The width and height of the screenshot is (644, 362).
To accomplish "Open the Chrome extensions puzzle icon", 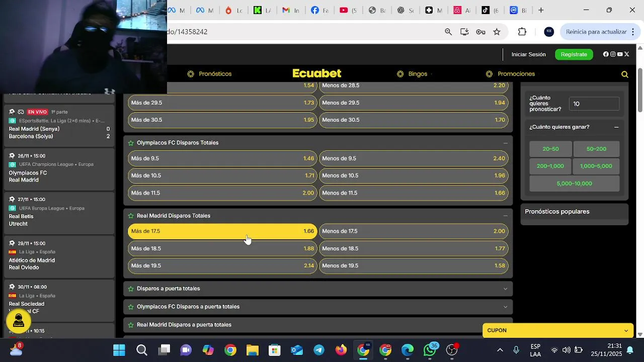I will point(522,32).
